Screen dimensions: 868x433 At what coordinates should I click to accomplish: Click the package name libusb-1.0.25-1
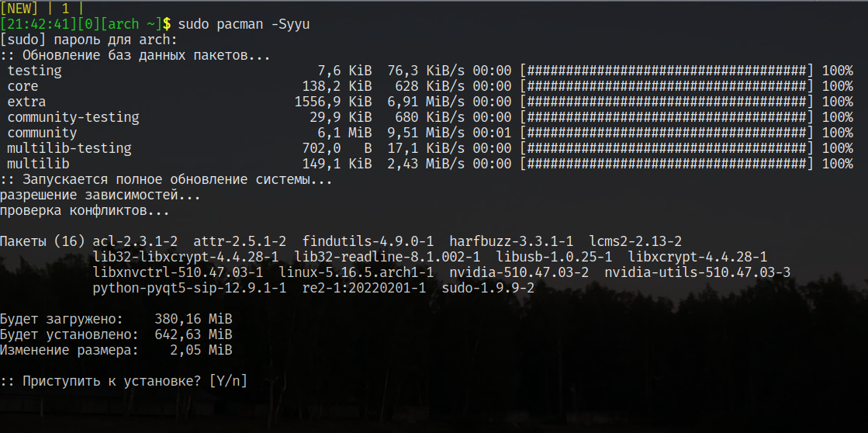(x=554, y=257)
